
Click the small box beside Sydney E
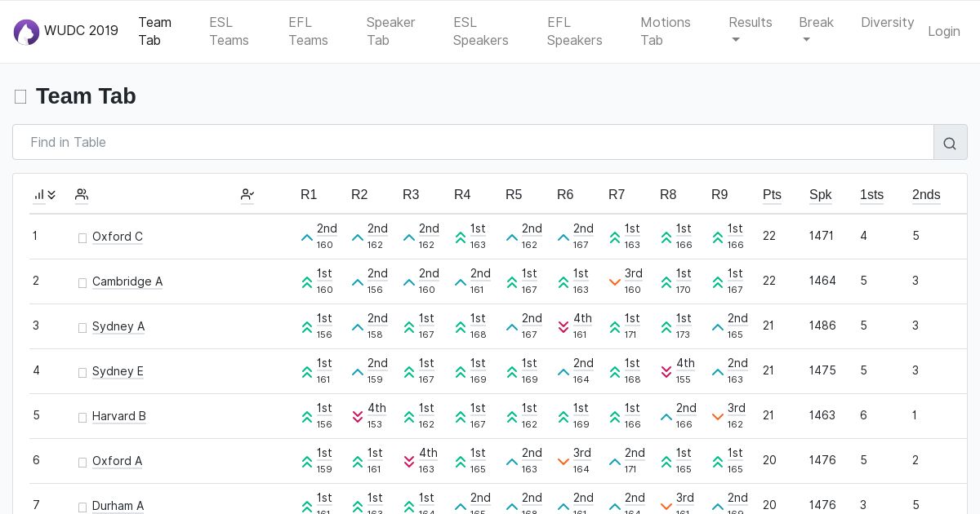click(82, 373)
